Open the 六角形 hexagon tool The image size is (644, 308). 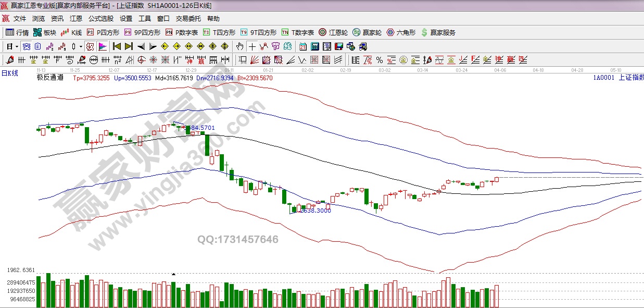coord(401,32)
